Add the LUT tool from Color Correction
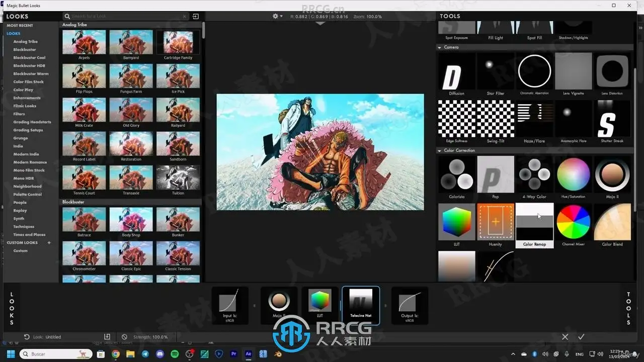The image size is (644, 362). tap(456, 225)
